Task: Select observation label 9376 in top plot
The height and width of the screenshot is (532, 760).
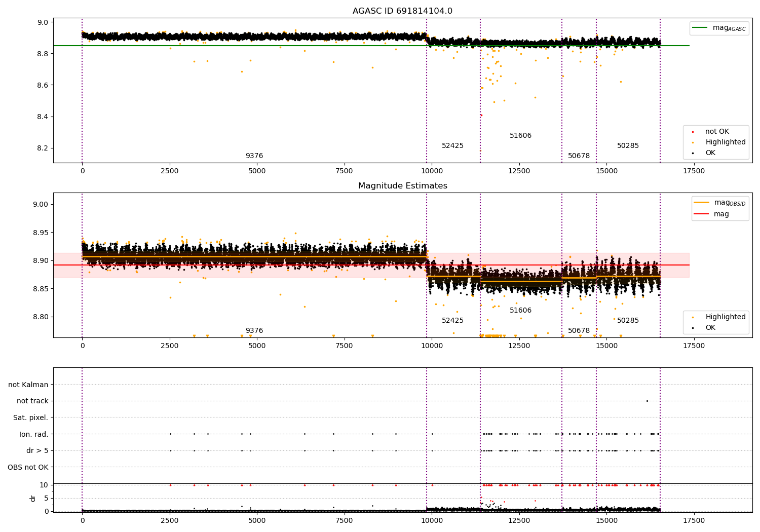Action: pos(254,156)
